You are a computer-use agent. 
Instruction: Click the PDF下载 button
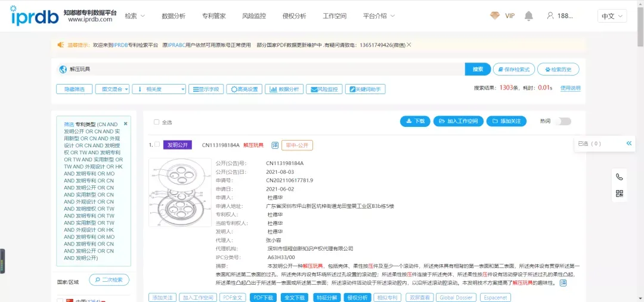click(263, 297)
